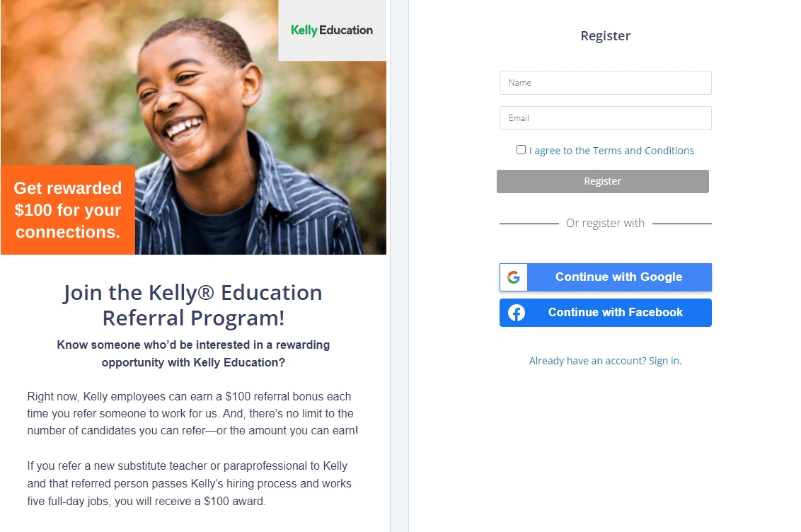Click the Name input field
The height and width of the screenshot is (532, 801).
point(605,83)
